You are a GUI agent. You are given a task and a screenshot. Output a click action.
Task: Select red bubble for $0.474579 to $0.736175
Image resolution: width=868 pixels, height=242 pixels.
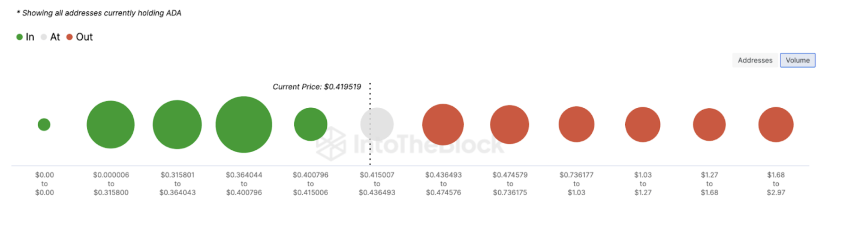coord(510,125)
